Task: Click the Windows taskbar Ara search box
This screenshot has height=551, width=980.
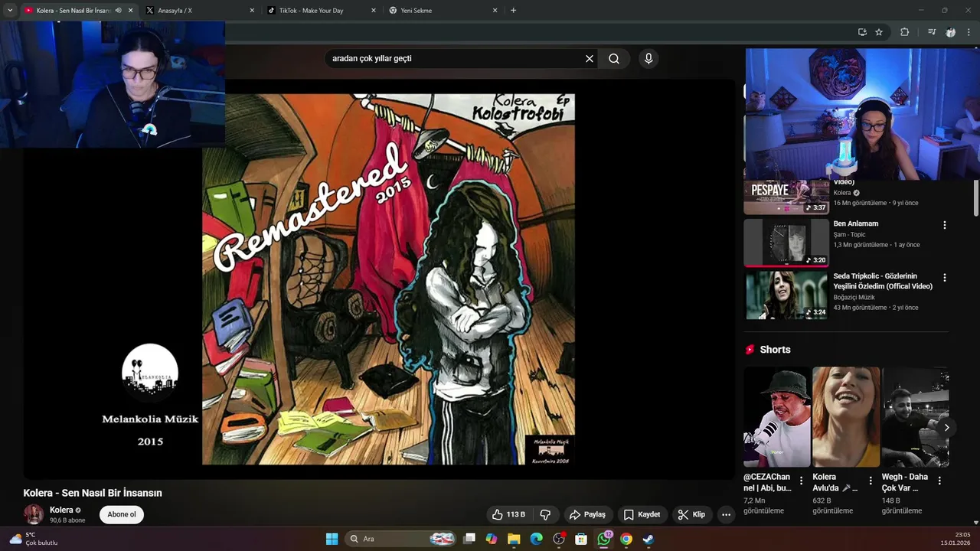Action: click(x=400, y=539)
